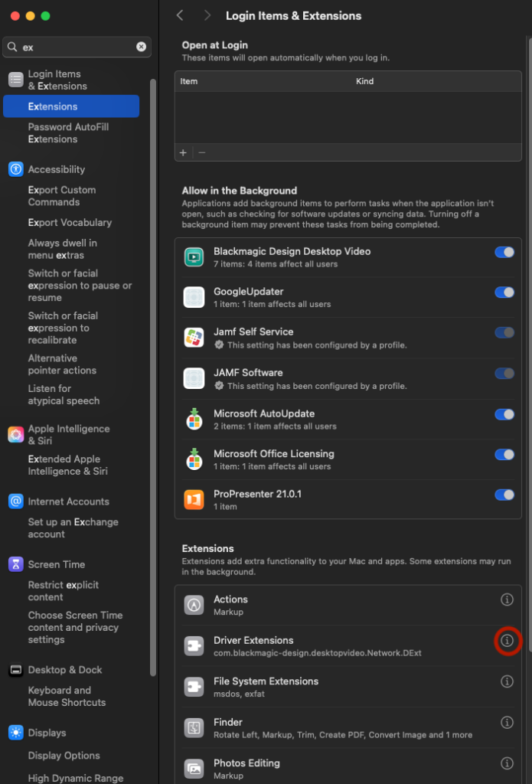The height and width of the screenshot is (784, 532).
Task: Go back using the left chevron
Action: 180,15
